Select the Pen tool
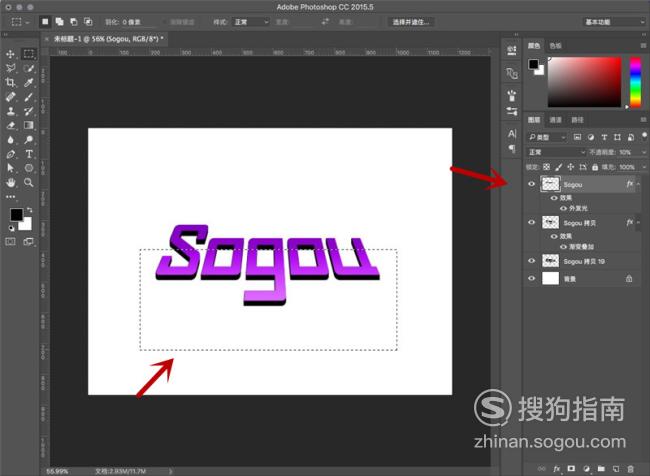The image size is (650, 476). (x=10, y=154)
